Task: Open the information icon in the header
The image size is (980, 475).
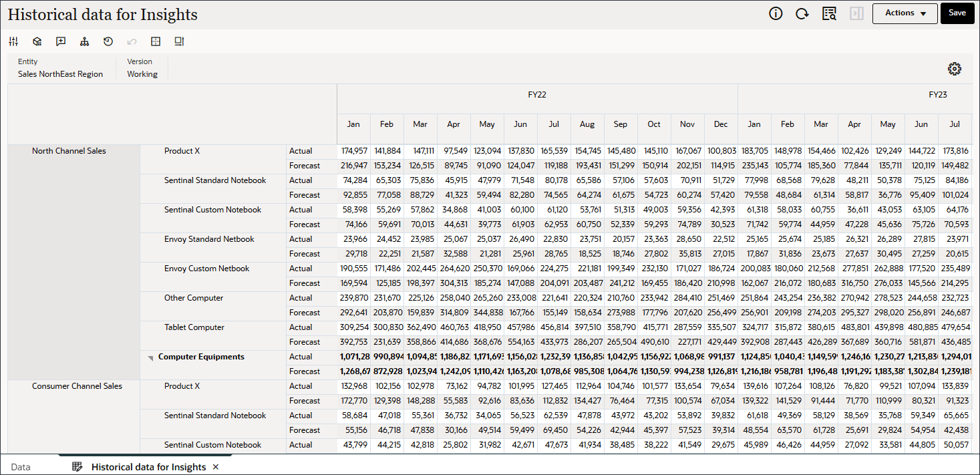Action: (x=775, y=13)
